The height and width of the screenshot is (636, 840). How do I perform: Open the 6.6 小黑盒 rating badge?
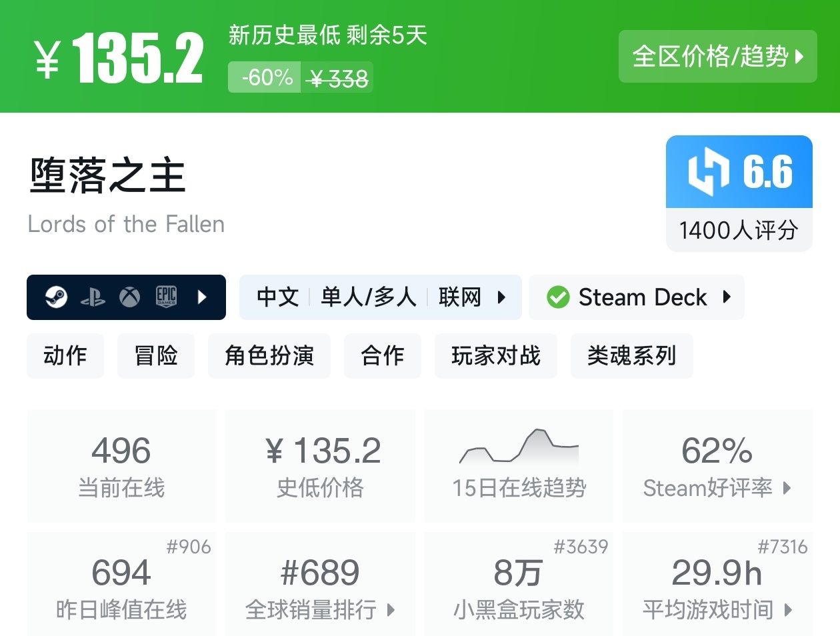[739, 171]
